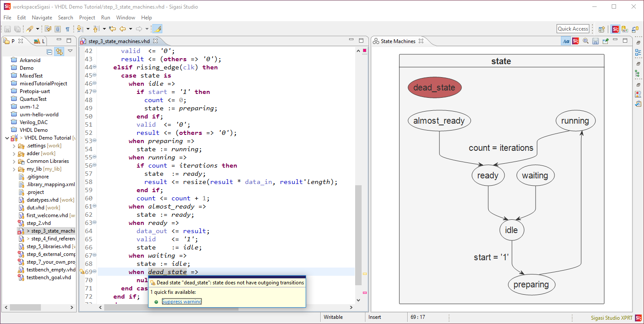
Task: Expand the Common Libraries folder
Action: 14,161
